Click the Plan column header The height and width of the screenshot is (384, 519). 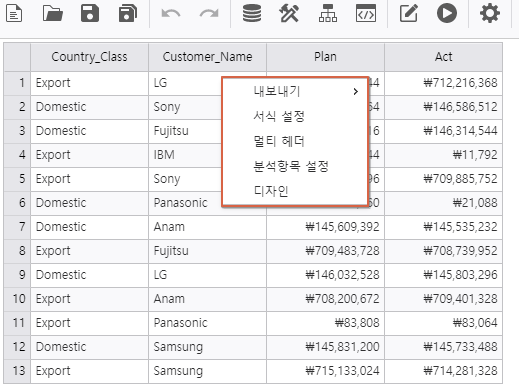[x=325, y=57]
